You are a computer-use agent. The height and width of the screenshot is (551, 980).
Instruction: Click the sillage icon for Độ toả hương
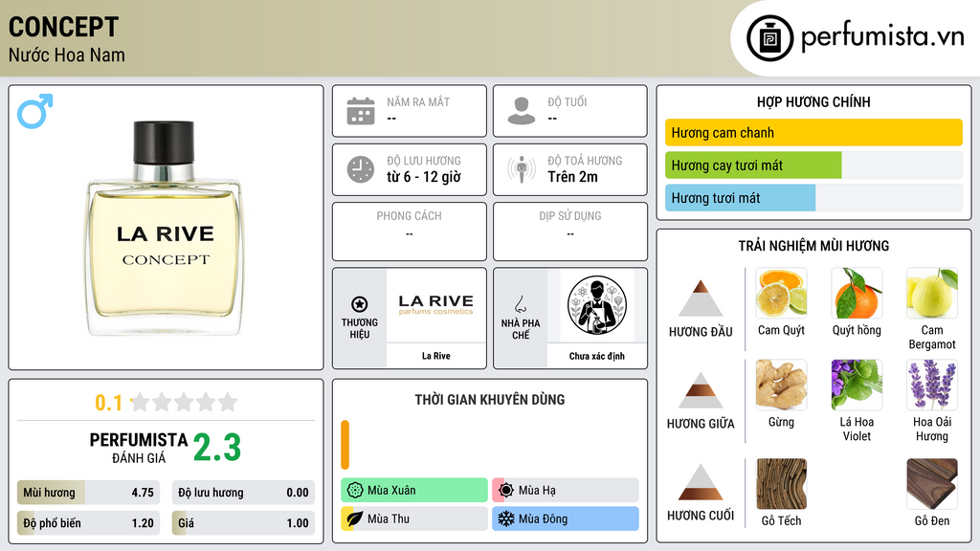pyautogui.click(x=522, y=169)
